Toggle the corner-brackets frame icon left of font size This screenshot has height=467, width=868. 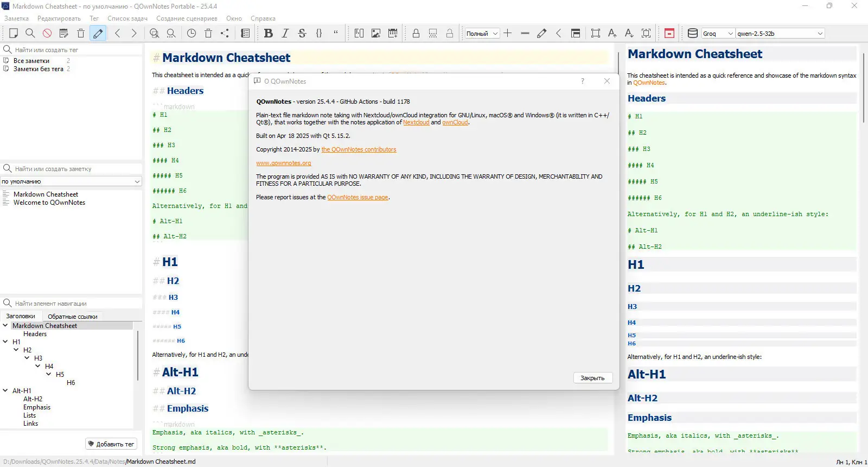coord(596,33)
